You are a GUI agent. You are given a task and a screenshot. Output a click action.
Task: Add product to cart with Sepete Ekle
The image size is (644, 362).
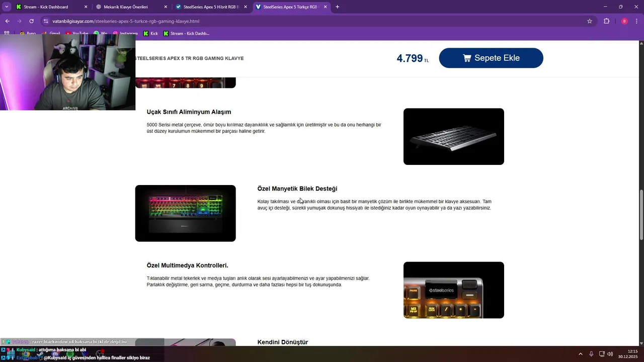pyautogui.click(x=491, y=58)
